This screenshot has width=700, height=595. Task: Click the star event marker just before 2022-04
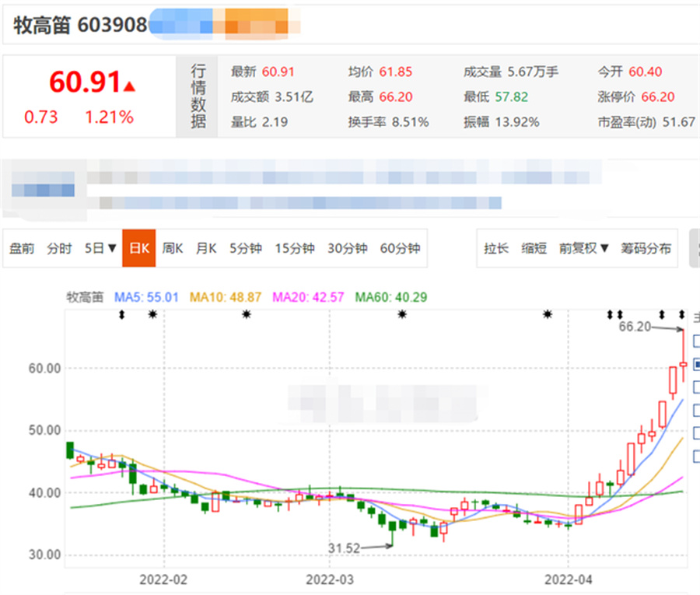548,314
